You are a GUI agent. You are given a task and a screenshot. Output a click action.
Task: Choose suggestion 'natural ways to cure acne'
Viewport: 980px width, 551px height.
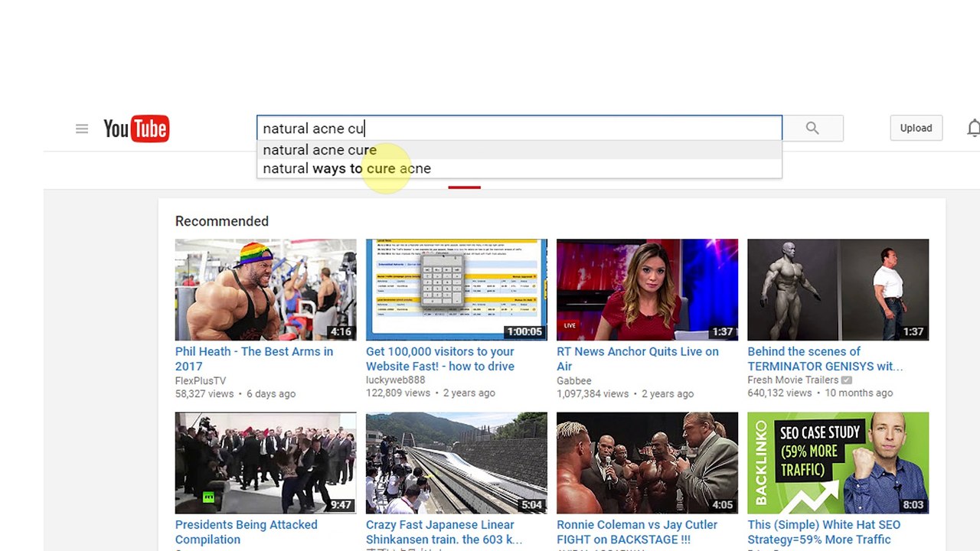pos(519,168)
